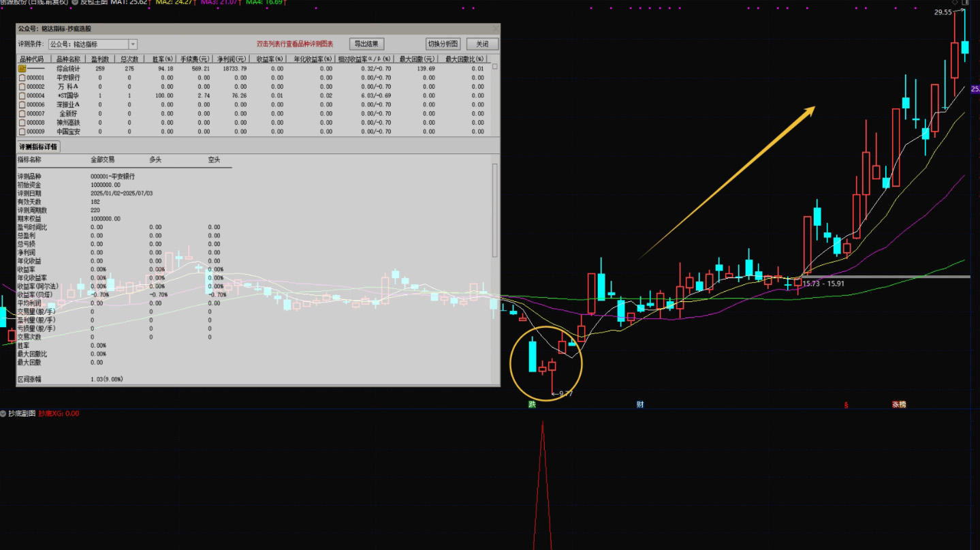This screenshot has width=980, height=550.
Task: Click the 涨榜 marker icon on the chart
Action: click(899, 404)
